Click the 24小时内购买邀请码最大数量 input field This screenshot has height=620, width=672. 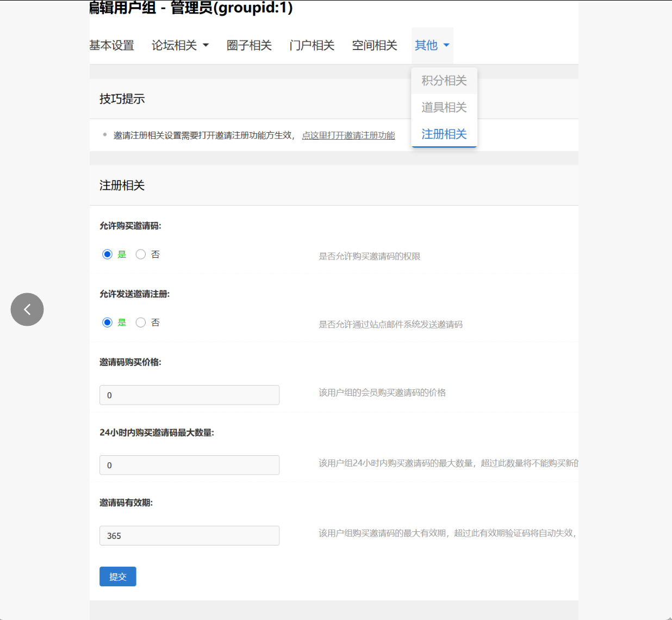pyautogui.click(x=189, y=465)
